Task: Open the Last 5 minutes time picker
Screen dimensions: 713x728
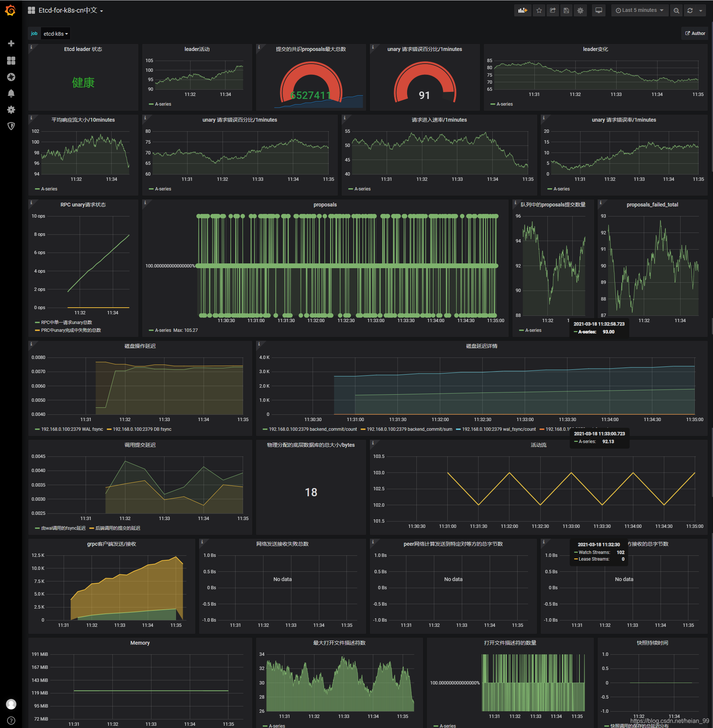Action: click(x=639, y=10)
